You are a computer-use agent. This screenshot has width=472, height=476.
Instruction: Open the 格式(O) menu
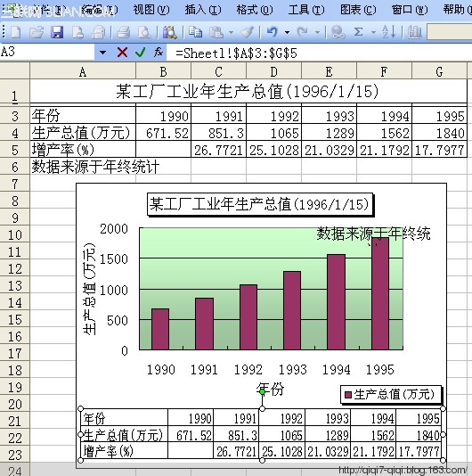pos(255,11)
